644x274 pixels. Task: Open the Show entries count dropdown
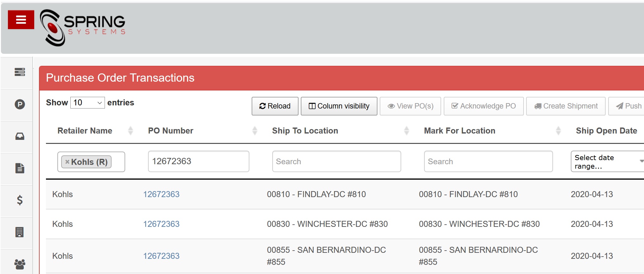click(87, 103)
